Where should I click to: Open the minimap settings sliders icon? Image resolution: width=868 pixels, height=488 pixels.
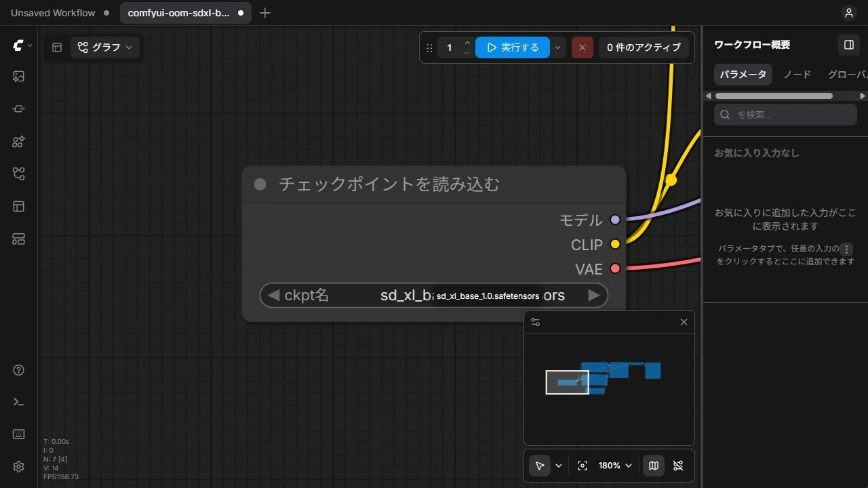(536, 322)
